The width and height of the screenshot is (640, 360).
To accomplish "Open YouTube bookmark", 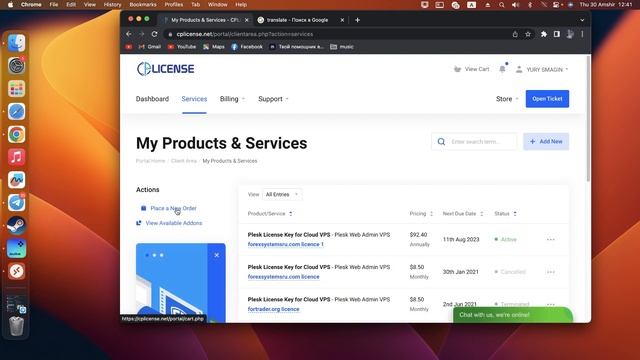I will 182,47.
